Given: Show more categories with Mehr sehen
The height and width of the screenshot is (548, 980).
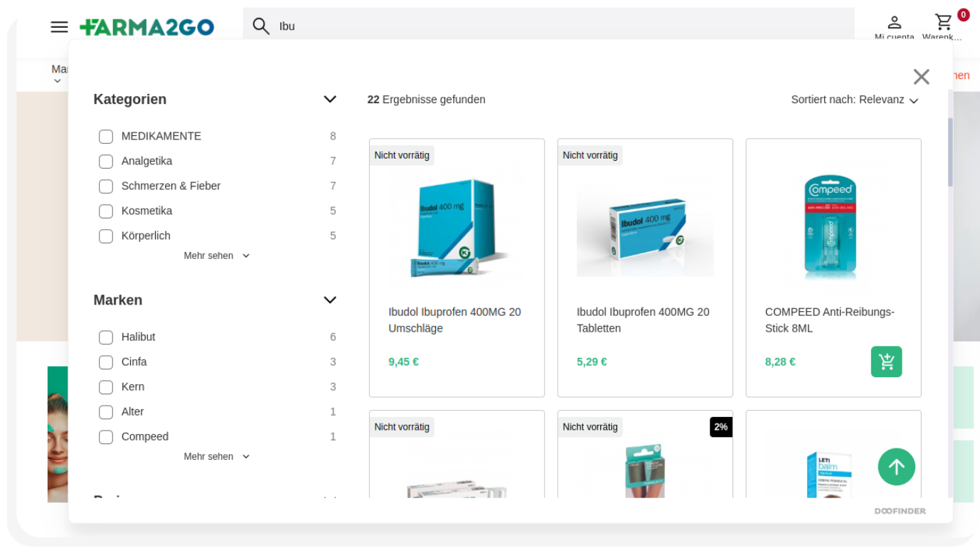Looking at the screenshot, I should tap(216, 256).
